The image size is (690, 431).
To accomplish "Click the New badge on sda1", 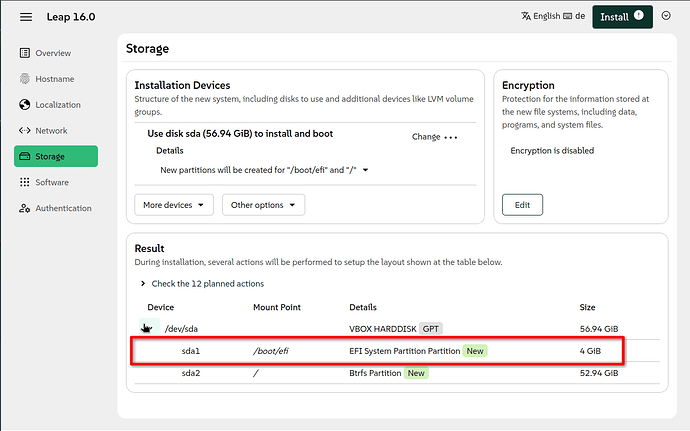I will point(474,351).
